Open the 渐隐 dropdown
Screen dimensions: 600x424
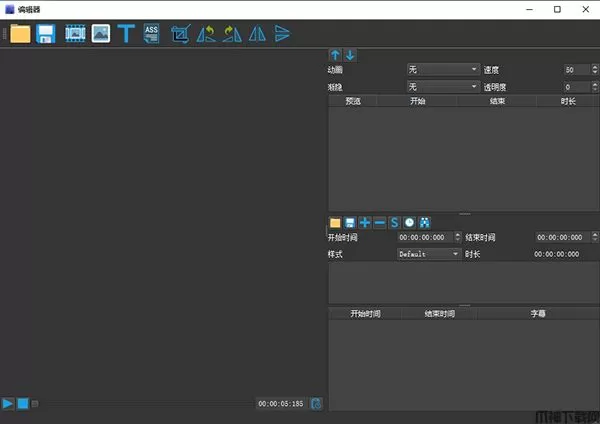pos(444,87)
